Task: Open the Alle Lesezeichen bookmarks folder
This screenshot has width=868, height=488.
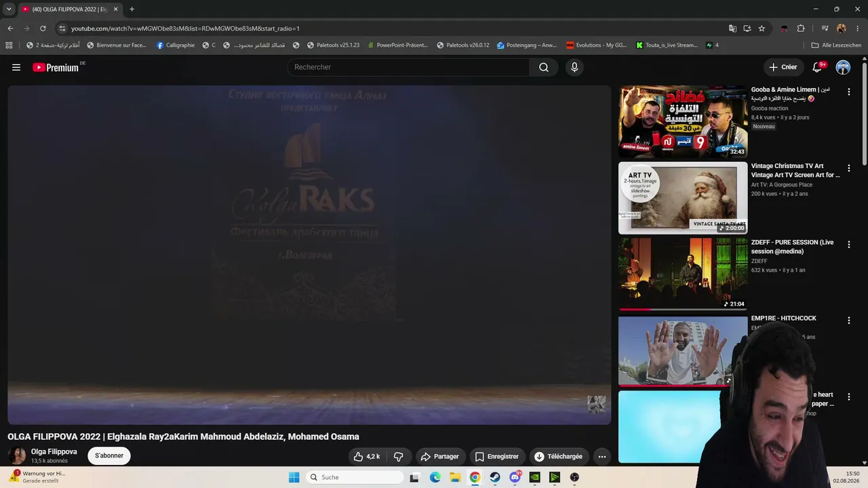Action: point(836,45)
